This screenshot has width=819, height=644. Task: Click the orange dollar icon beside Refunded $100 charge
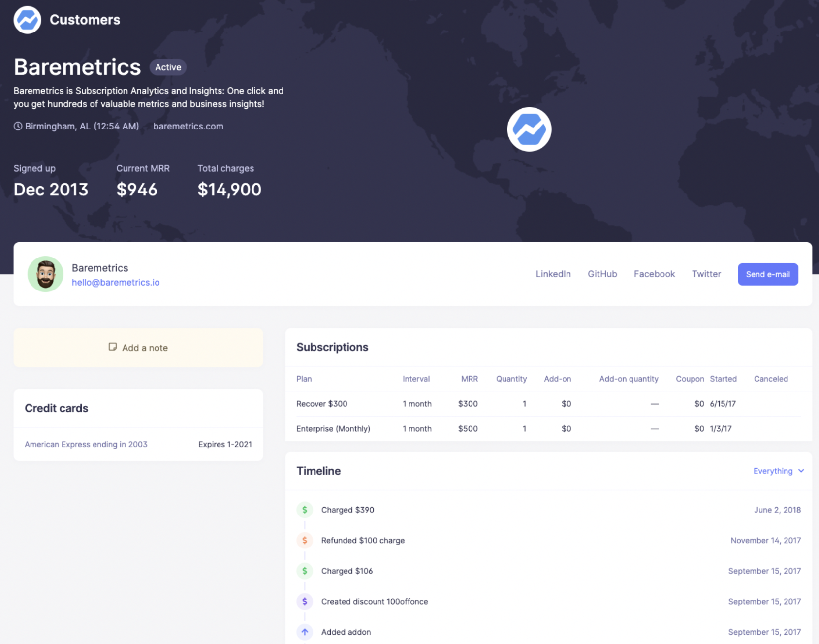pyautogui.click(x=305, y=540)
